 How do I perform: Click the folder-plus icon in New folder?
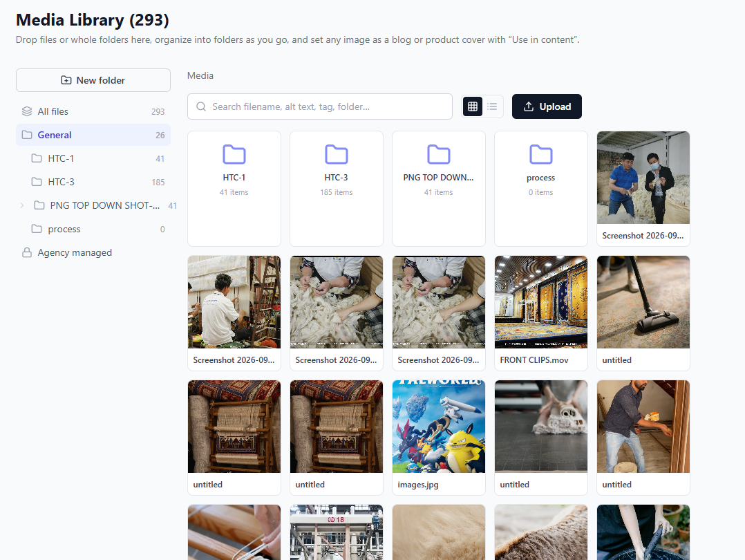coord(66,80)
